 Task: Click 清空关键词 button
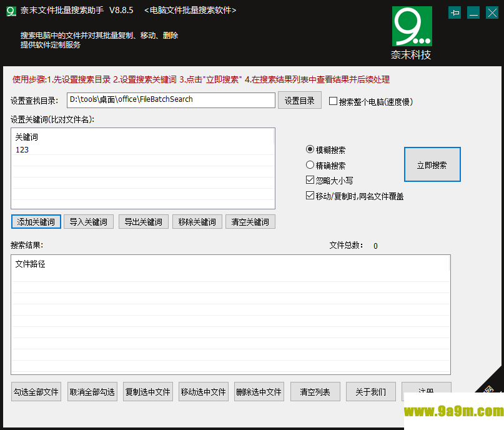(250, 222)
